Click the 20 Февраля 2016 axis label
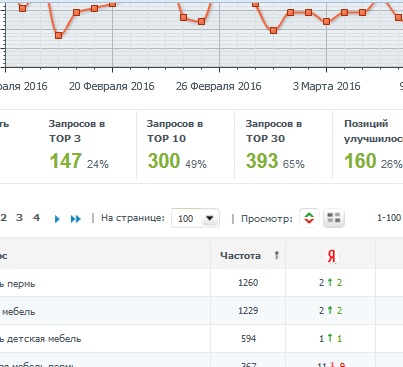This screenshot has width=403, height=367. click(112, 86)
